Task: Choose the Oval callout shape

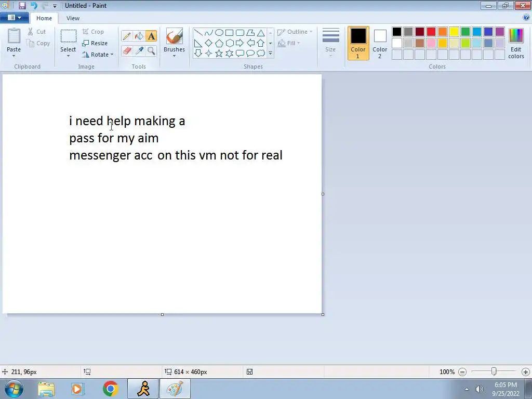Action: tap(250, 54)
